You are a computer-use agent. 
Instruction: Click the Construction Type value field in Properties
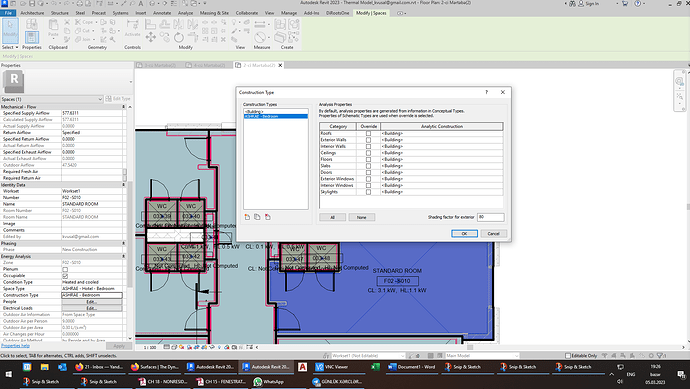(x=92, y=295)
